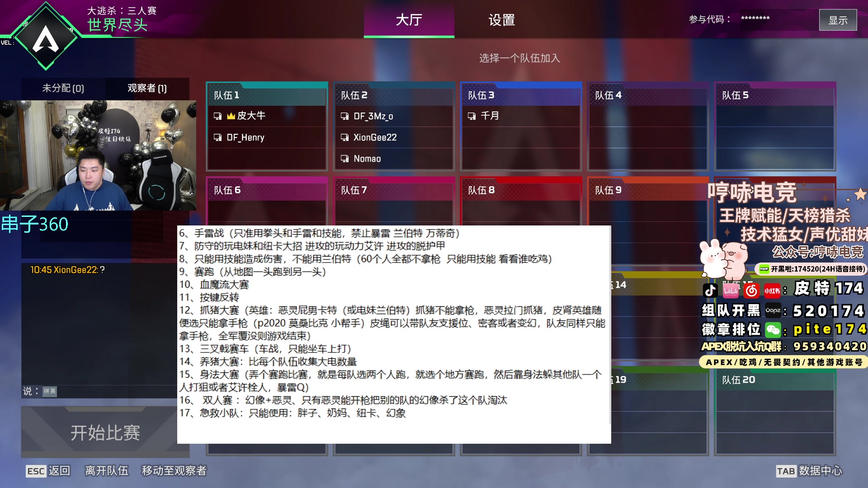Click platform icon beside 千月
Viewport: 868px width, 488px height.
tap(472, 116)
